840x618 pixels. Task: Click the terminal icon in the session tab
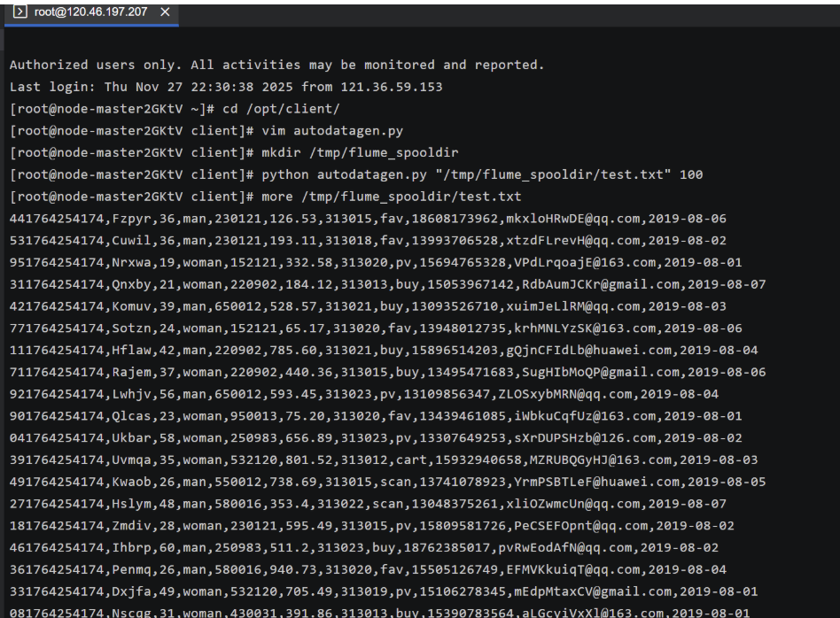[x=19, y=12]
